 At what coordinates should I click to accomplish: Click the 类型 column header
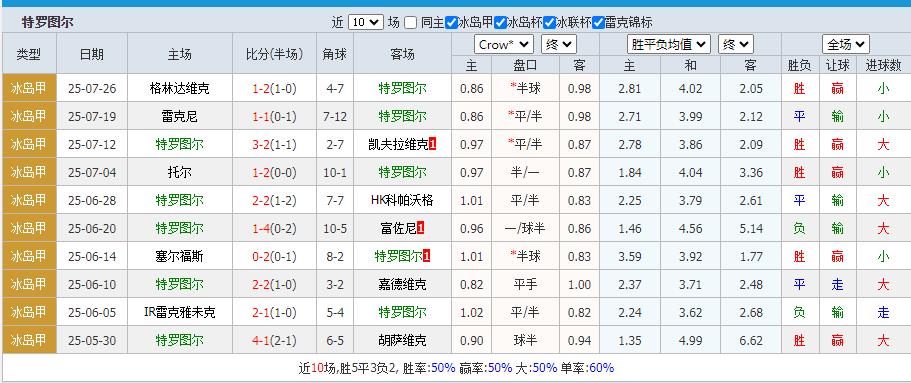point(29,54)
